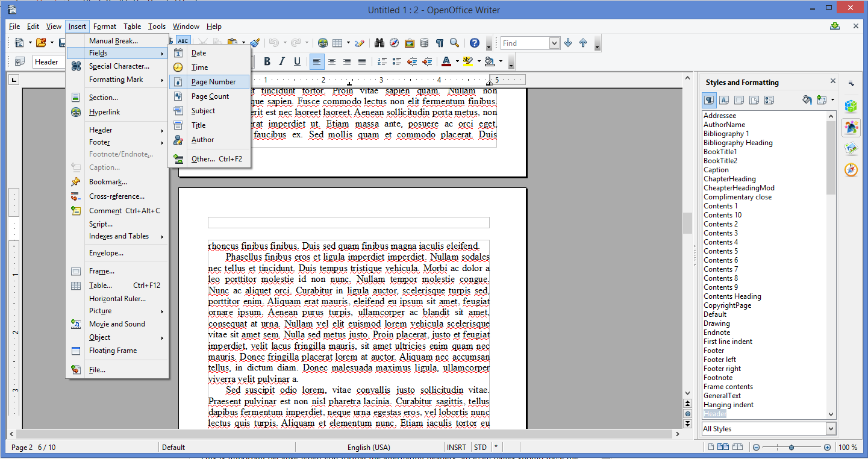Close the Styles and Formatting panel
The height and width of the screenshot is (459, 868).
833,81
